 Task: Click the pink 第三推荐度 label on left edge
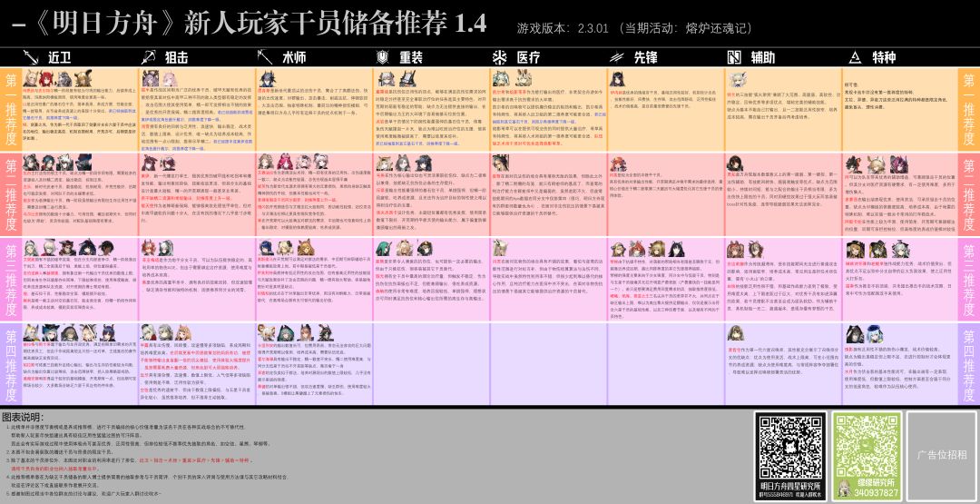tap(11, 279)
